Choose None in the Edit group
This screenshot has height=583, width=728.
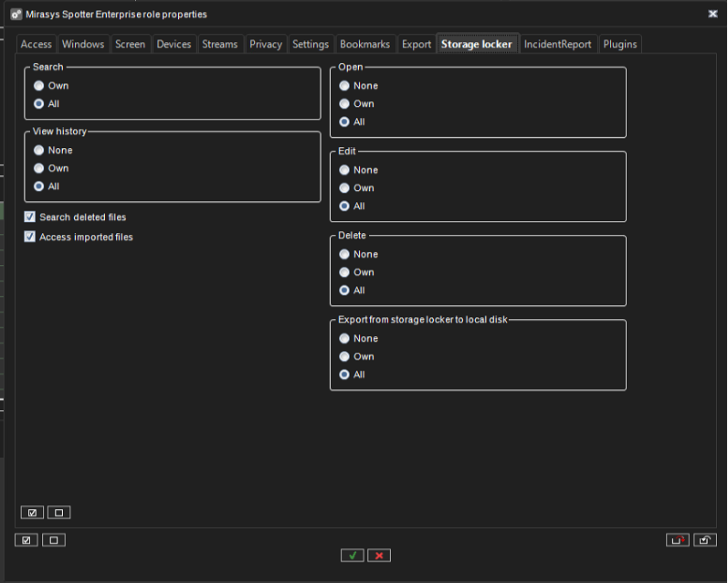[344, 171]
